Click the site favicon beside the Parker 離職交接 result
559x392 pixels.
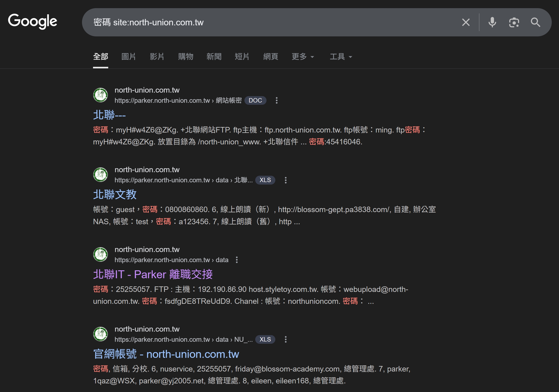[100, 254]
